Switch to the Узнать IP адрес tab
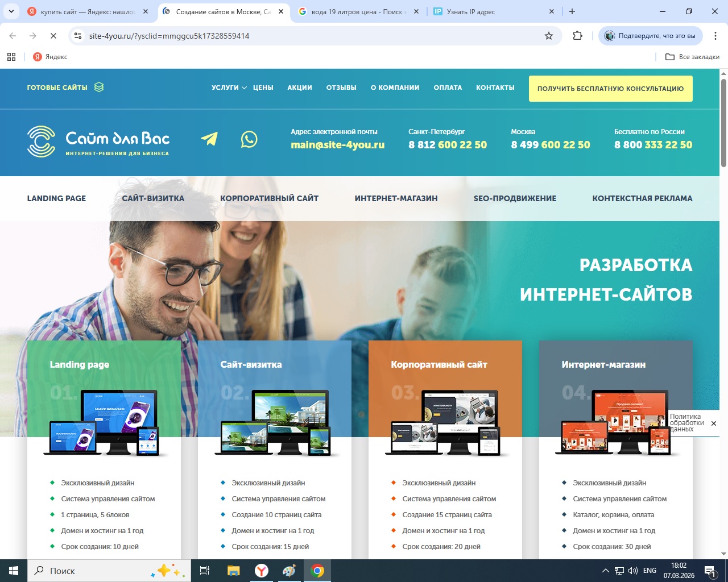 pyautogui.click(x=494, y=11)
